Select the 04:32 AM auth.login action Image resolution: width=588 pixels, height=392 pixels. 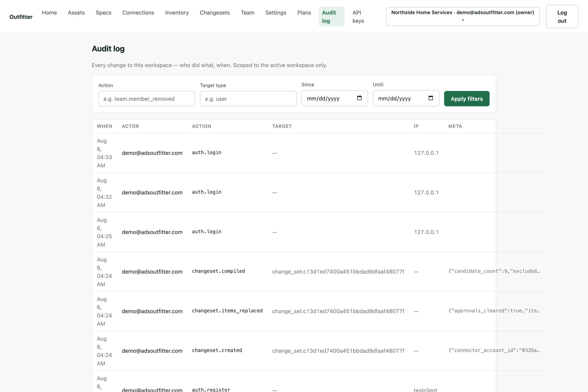[207, 192]
